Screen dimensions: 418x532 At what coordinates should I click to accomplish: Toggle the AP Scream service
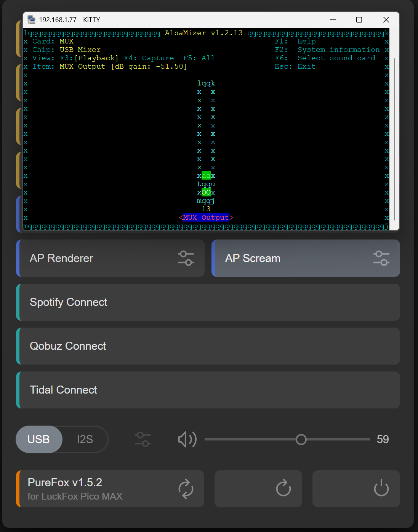pos(290,258)
